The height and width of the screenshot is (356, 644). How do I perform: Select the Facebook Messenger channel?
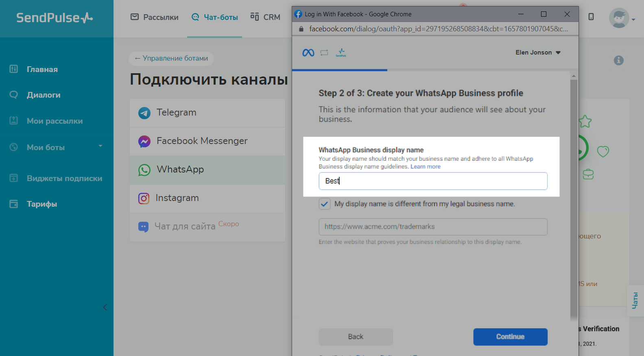[207, 141]
